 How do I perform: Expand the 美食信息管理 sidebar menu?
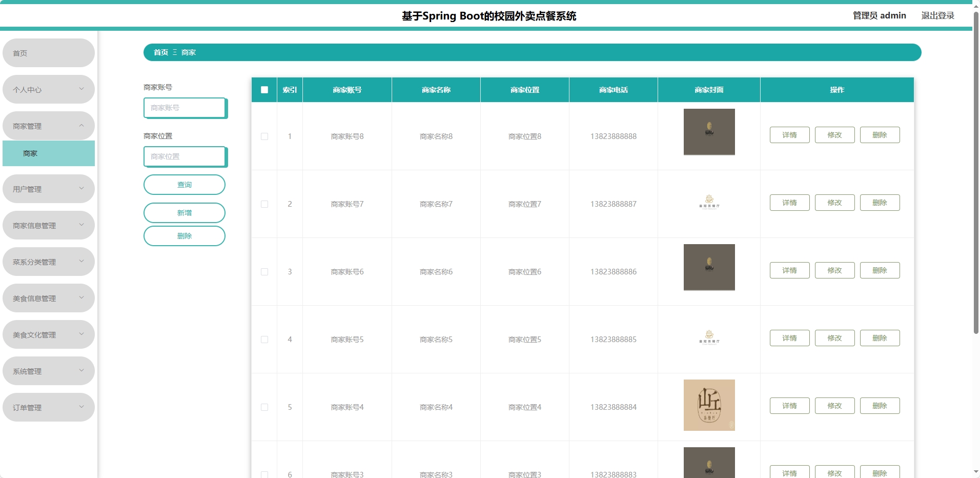coord(49,298)
